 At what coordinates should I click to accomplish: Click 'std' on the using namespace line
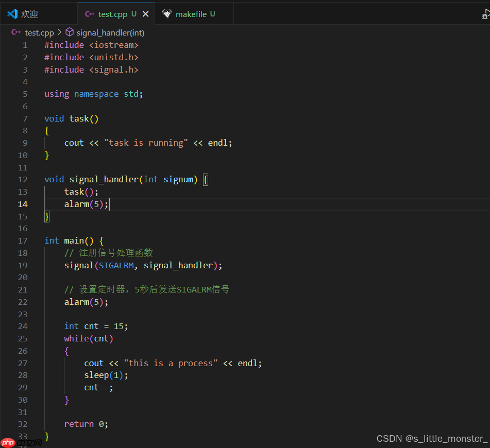point(131,94)
